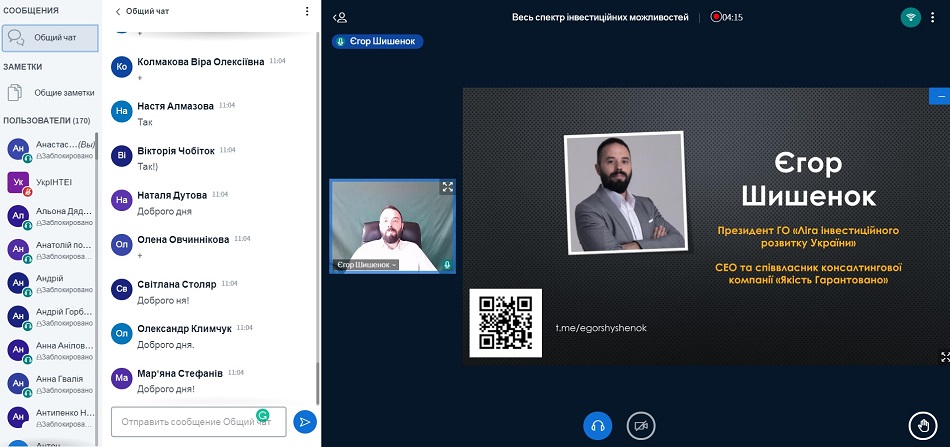Image resolution: width=950 pixels, height=447 pixels.
Task: Make the presentation slide fullscreen
Action: pos(944,356)
